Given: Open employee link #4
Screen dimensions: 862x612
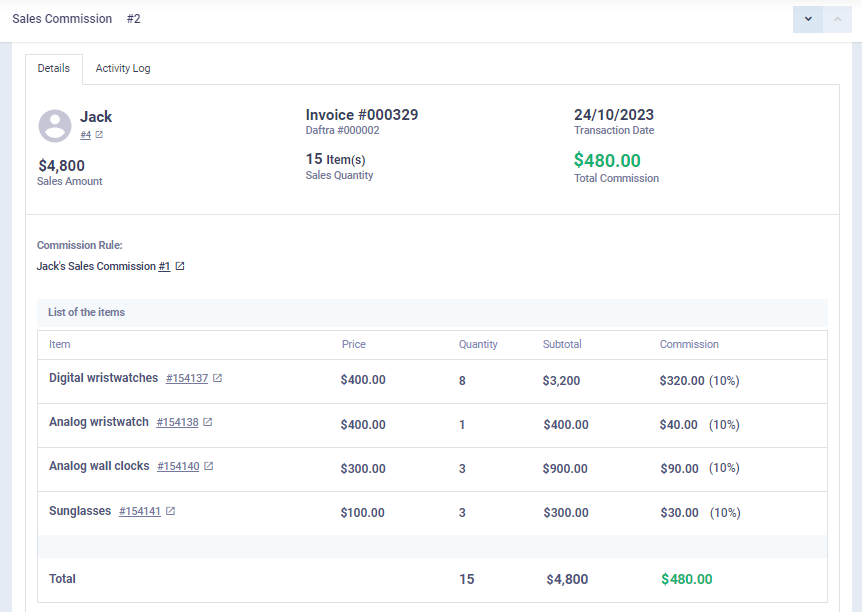Looking at the screenshot, I should pyautogui.click(x=86, y=135).
